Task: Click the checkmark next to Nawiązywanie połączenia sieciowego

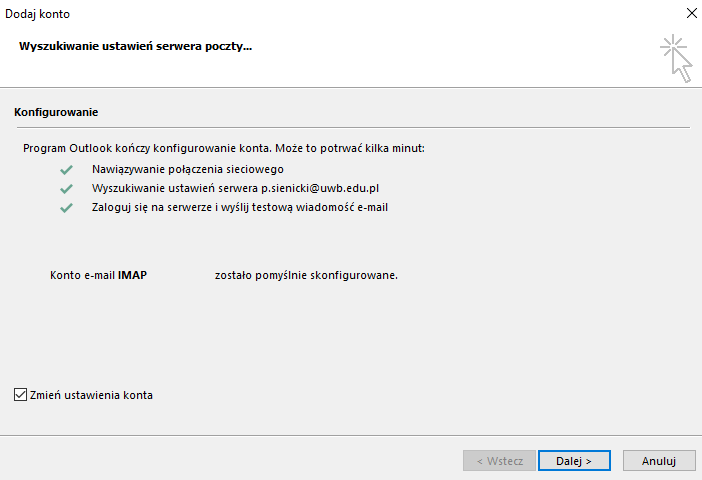Action: (66, 170)
